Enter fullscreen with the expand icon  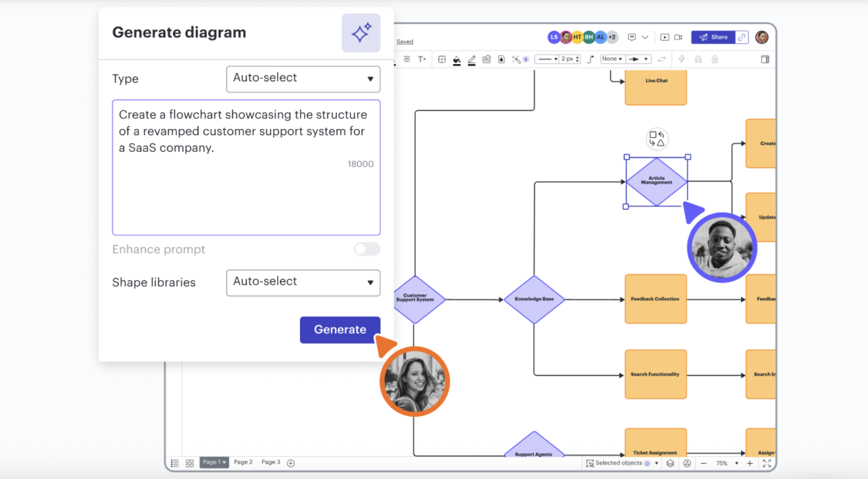coord(767,463)
